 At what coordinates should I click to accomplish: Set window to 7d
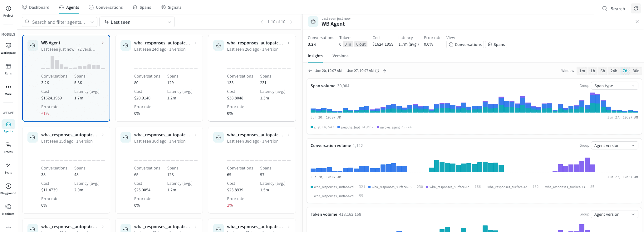pyautogui.click(x=625, y=71)
